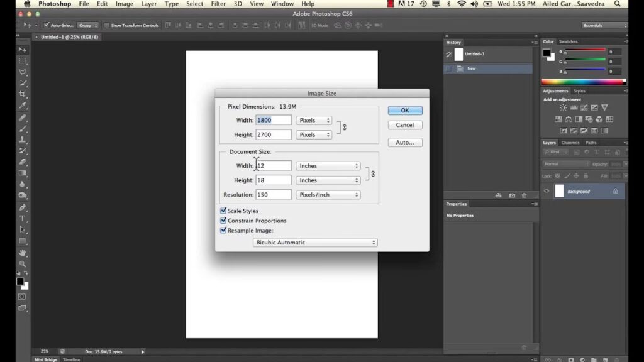Screen dimensions: 644x362
Task: Click OK in the Image Size dialog
Action: [x=405, y=111]
